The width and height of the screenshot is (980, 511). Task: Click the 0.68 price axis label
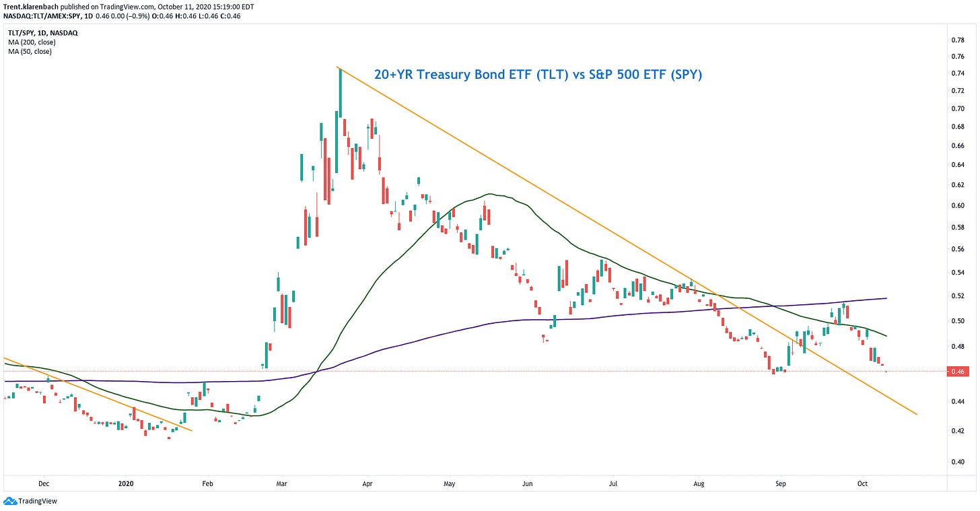[x=958, y=127]
